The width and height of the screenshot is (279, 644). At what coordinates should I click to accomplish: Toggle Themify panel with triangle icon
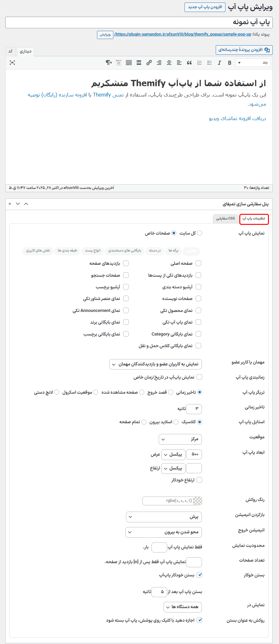10,204
